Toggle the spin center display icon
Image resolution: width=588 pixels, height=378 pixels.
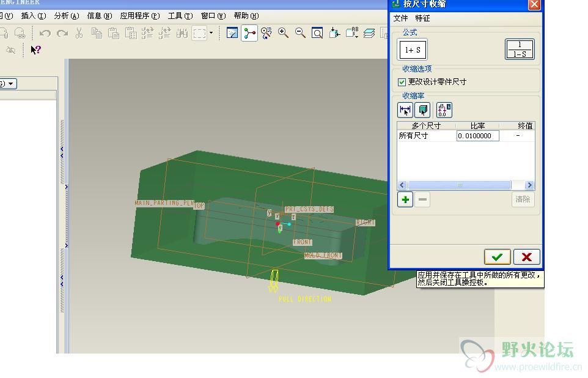[x=249, y=33]
